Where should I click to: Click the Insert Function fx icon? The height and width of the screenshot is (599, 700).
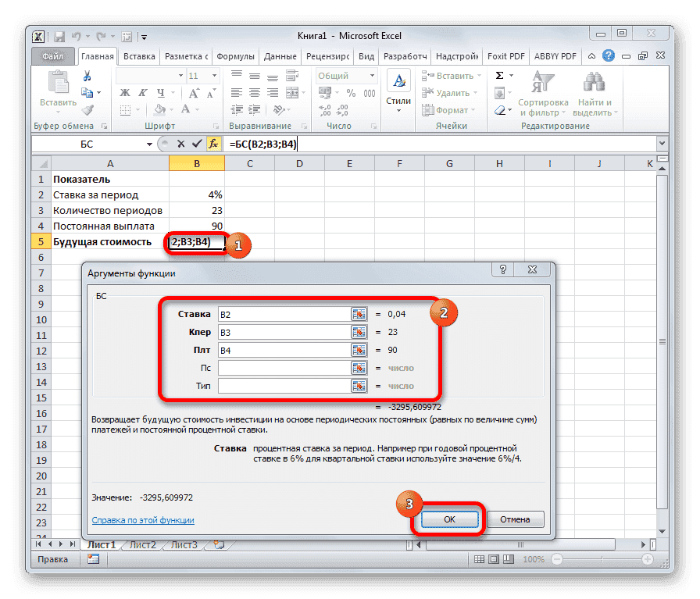pos(212,144)
